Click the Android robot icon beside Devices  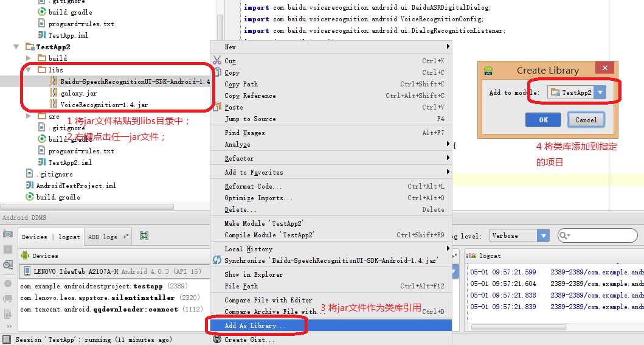[x=25, y=256]
